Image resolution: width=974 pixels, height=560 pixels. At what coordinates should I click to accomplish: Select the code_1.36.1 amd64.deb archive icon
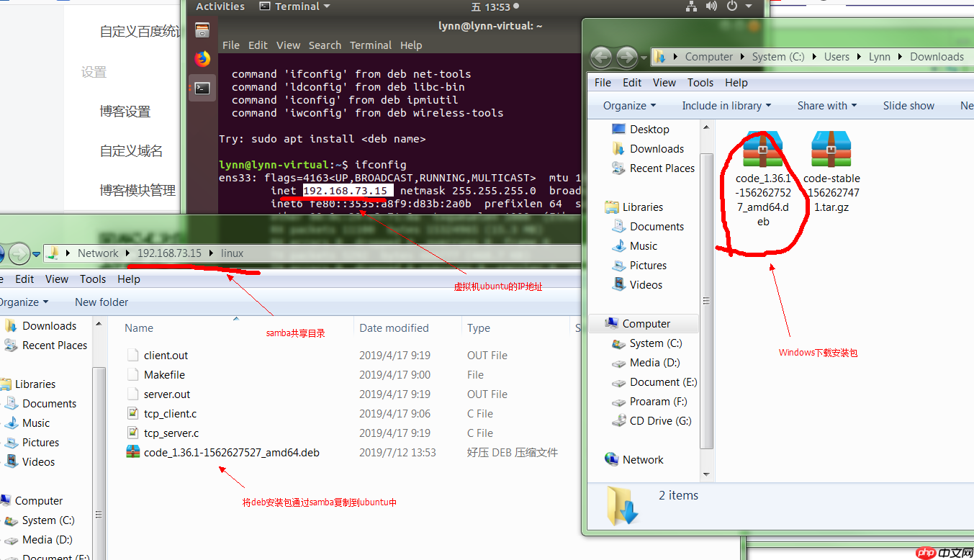(762, 148)
